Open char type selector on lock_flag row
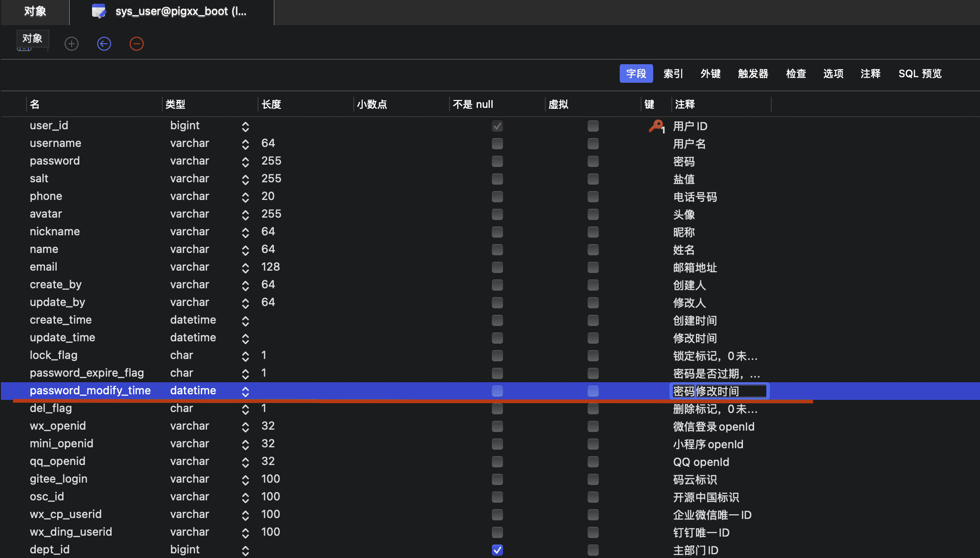Viewport: 980px width, 558px height. click(x=245, y=356)
